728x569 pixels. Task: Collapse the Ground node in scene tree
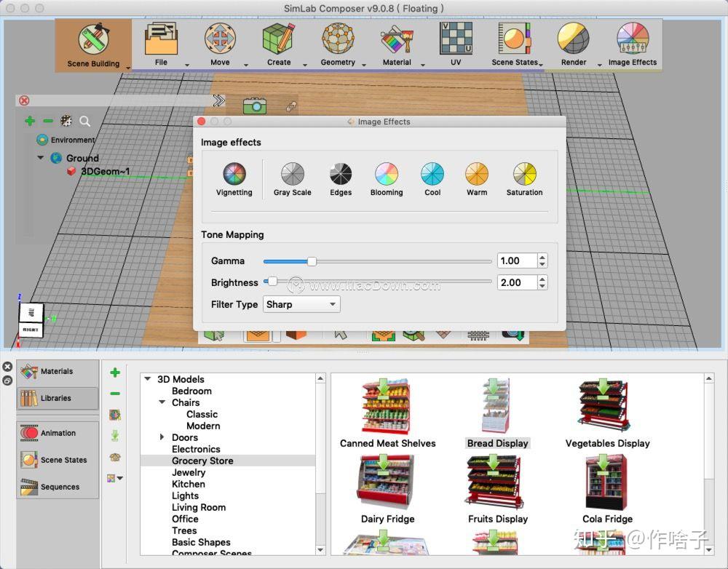41,158
